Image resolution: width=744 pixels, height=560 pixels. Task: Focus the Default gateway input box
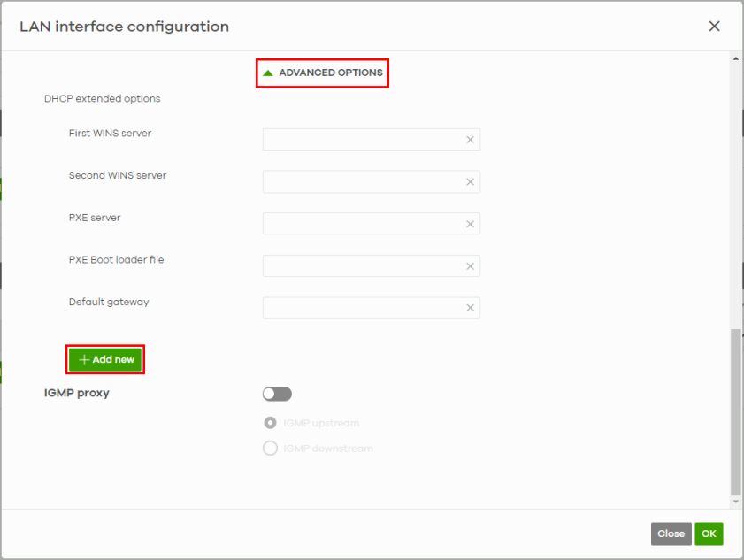point(363,308)
